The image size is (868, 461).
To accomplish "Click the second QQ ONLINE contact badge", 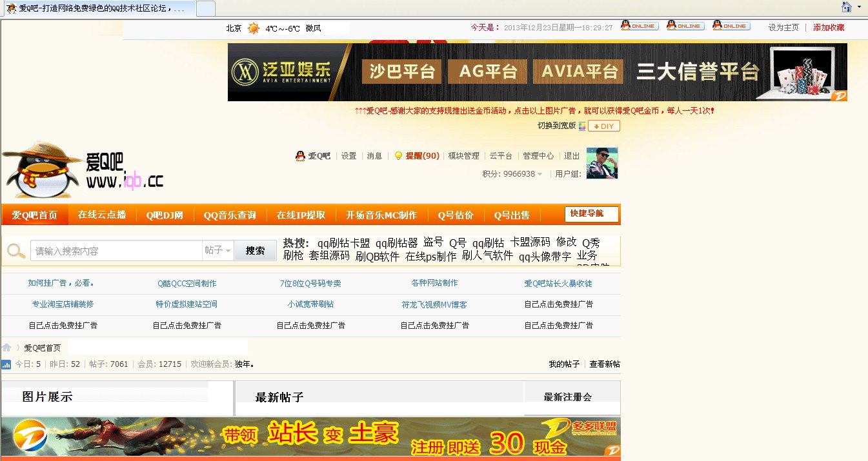I will click(x=685, y=26).
